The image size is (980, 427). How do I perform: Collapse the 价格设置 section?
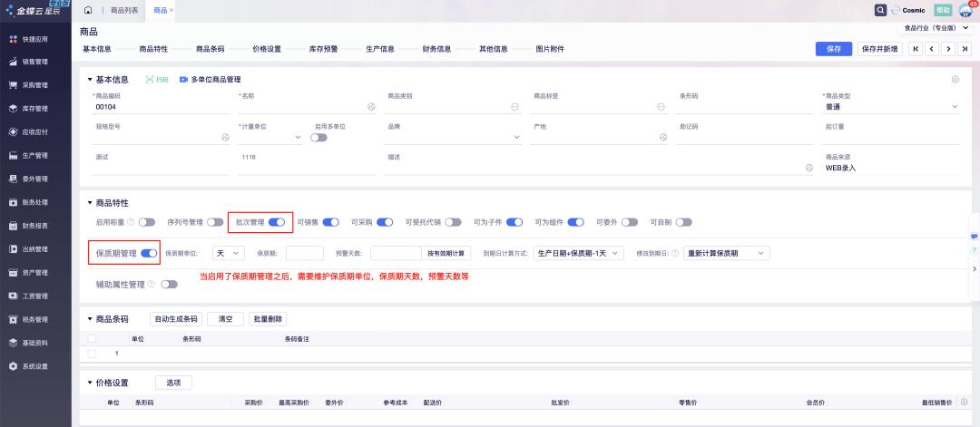tap(89, 383)
